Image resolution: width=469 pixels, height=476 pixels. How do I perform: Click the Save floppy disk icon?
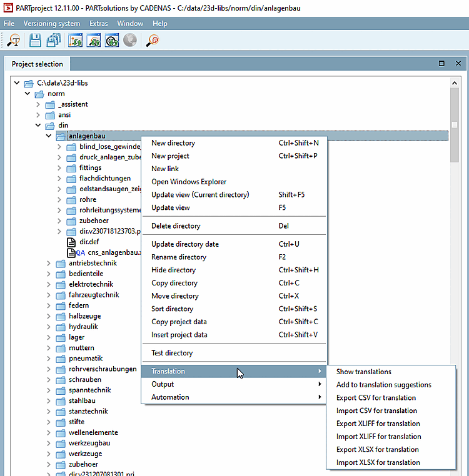35,40
